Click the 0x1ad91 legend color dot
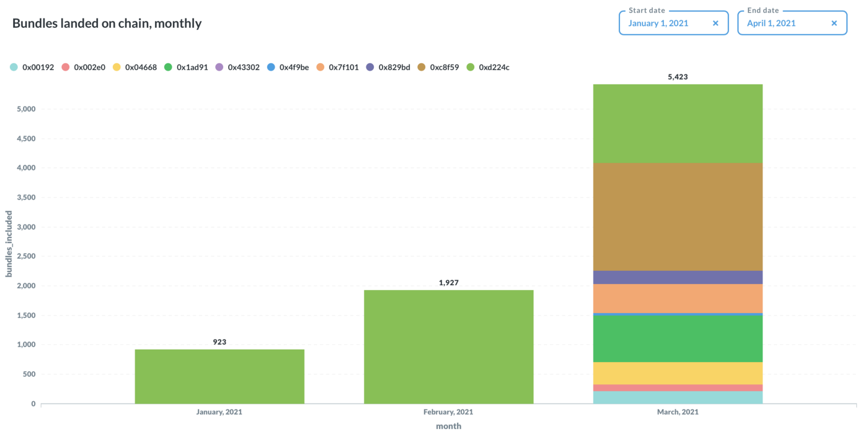This screenshot has height=434, width=868. [168, 67]
